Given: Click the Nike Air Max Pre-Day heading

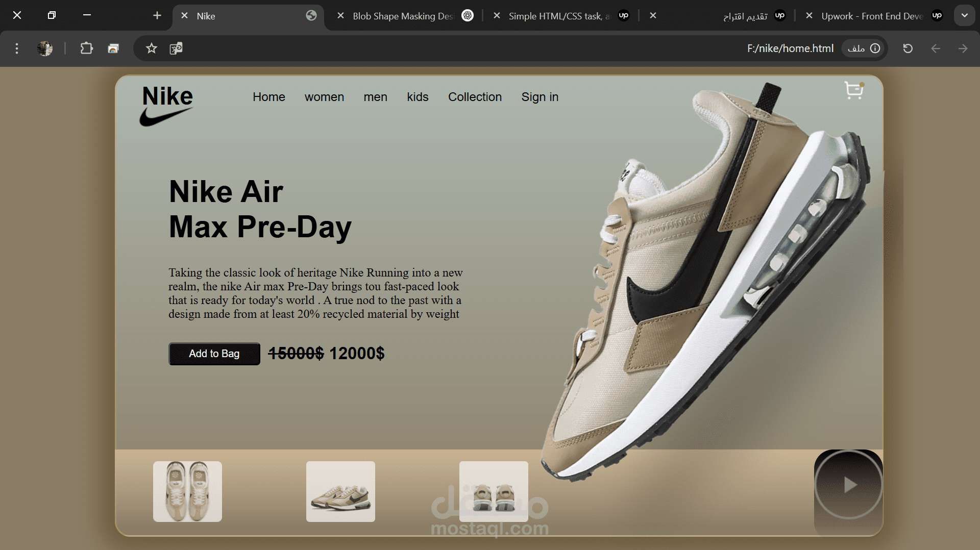Looking at the screenshot, I should tap(260, 209).
